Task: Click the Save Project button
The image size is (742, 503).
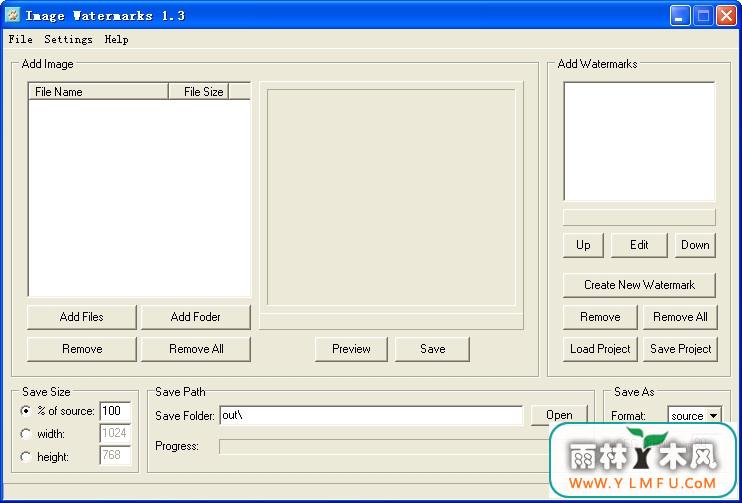Action: pos(680,349)
